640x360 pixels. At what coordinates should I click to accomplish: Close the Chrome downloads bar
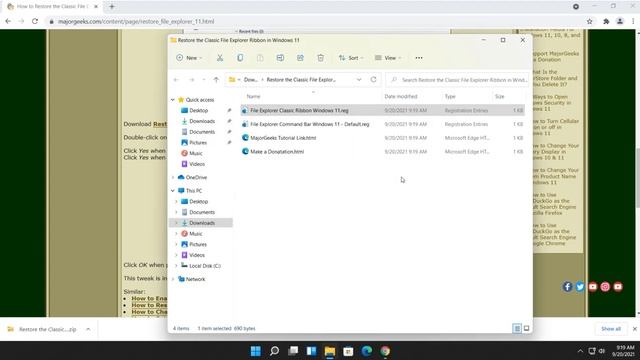(x=635, y=329)
